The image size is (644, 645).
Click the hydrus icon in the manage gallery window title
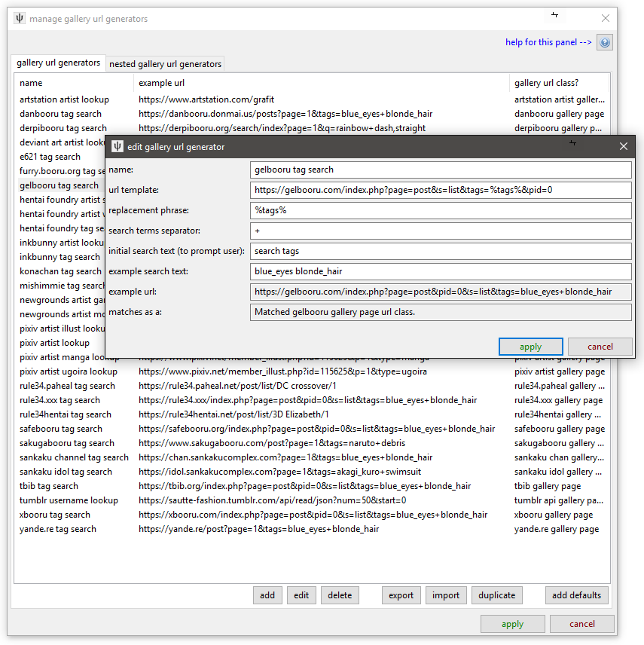point(20,19)
